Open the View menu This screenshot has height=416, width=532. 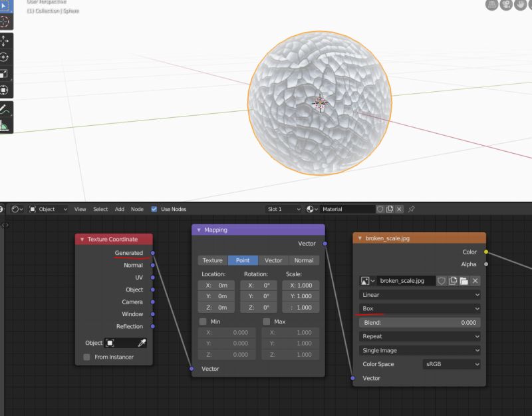(x=80, y=209)
